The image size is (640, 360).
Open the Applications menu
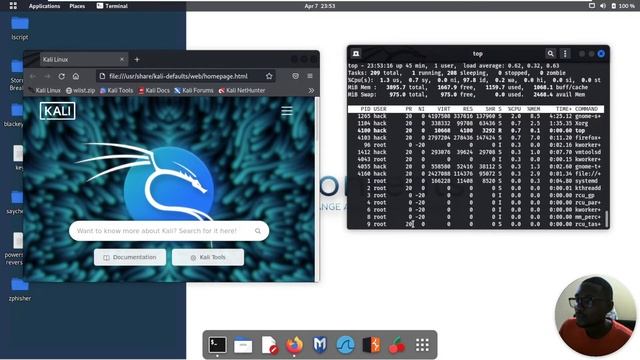pyautogui.click(x=44, y=6)
